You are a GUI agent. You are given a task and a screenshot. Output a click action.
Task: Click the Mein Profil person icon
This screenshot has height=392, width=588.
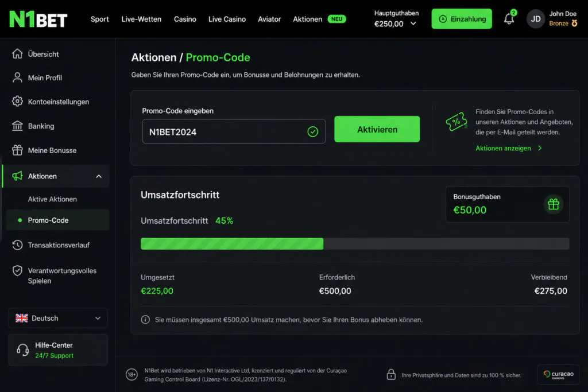(17, 77)
